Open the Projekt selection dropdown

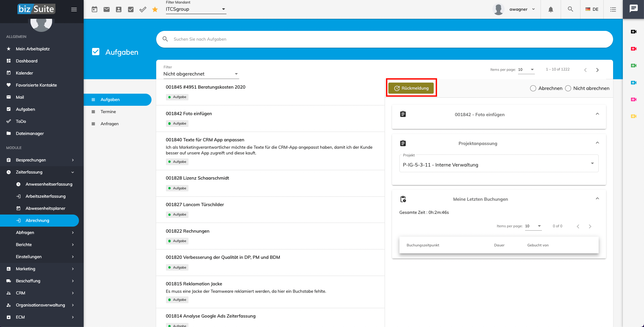pos(499,165)
